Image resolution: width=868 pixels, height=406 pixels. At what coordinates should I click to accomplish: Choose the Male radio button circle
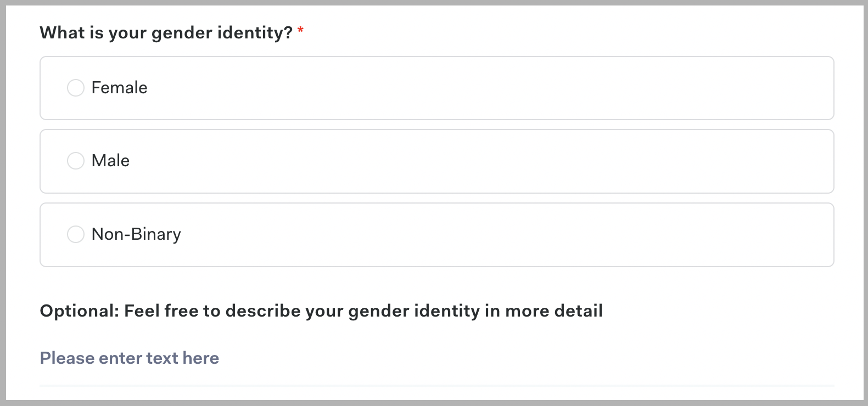76,161
